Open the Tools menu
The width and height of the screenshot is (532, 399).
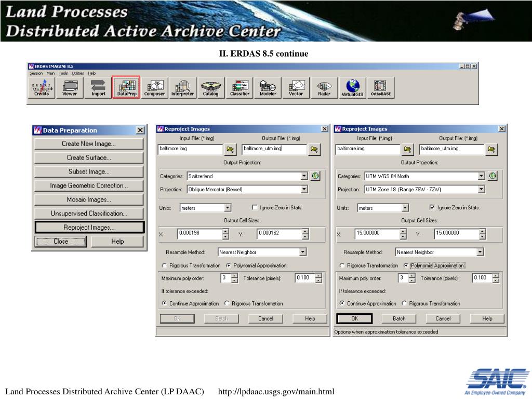[x=63, y=73]
